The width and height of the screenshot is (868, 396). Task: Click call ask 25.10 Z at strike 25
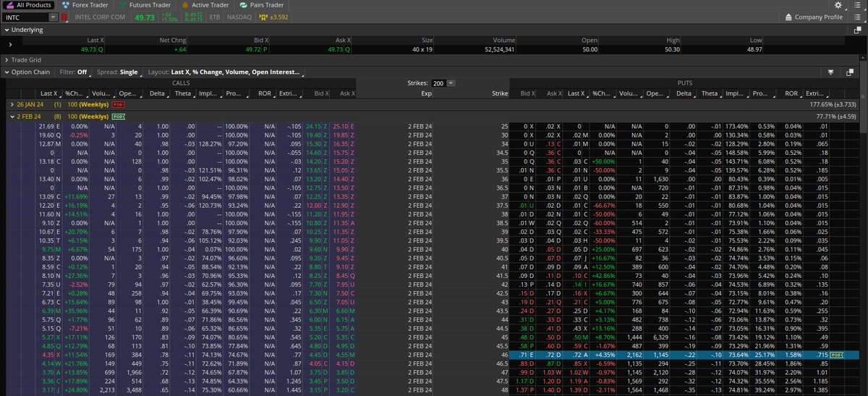tap(344, 127)
